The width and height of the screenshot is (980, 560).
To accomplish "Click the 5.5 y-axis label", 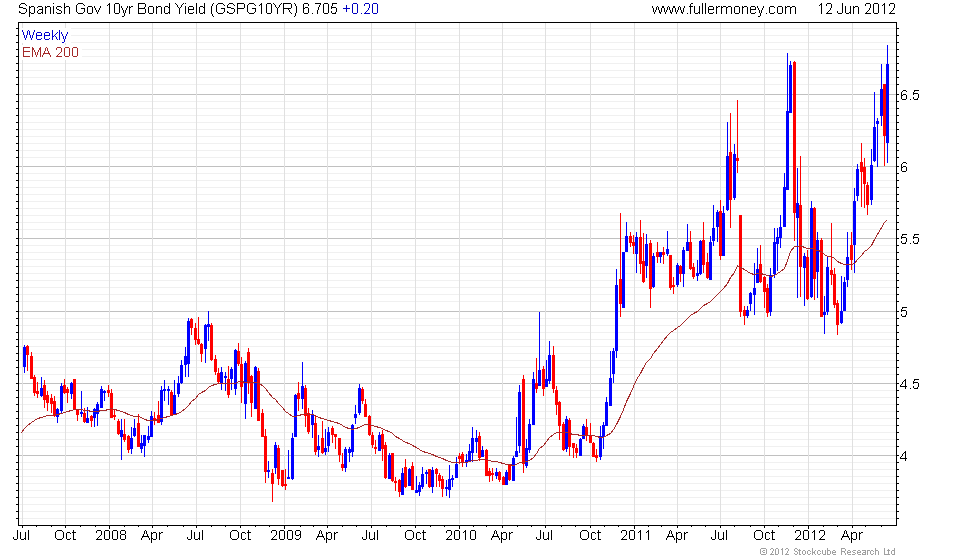I will tap(909, 239).
